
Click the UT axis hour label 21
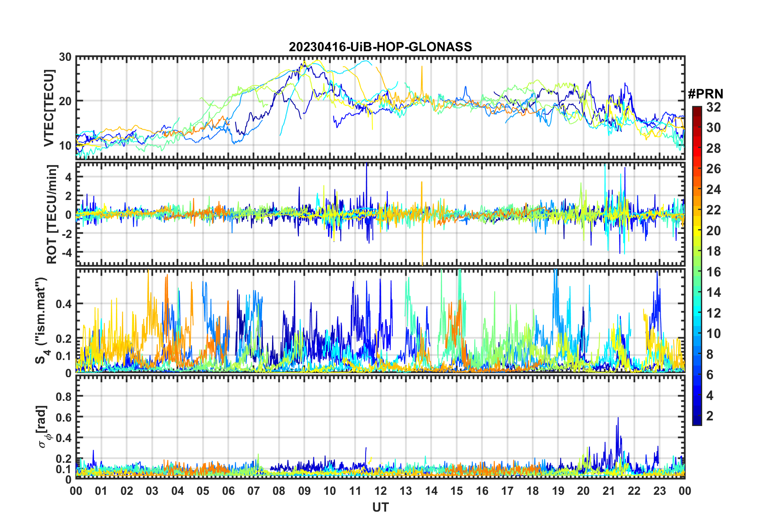click(609, 491)
